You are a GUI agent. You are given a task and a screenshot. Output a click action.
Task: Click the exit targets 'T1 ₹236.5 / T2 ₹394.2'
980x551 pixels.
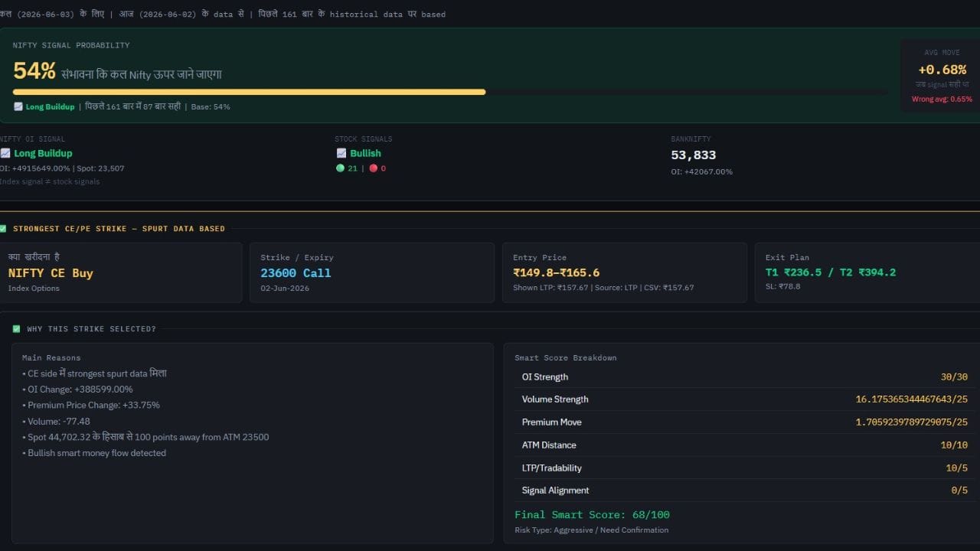coord(831,272)
